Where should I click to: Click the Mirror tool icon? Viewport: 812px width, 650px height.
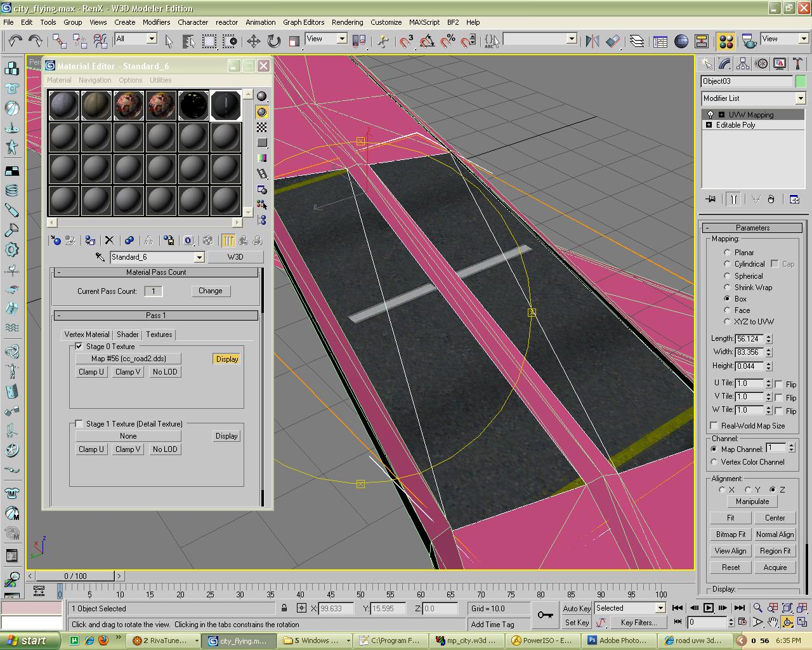(x=592, y=41)
